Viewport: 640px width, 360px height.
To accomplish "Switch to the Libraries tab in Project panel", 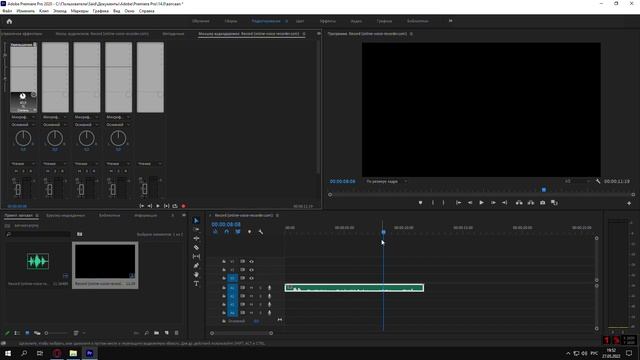I will (109, 216).
